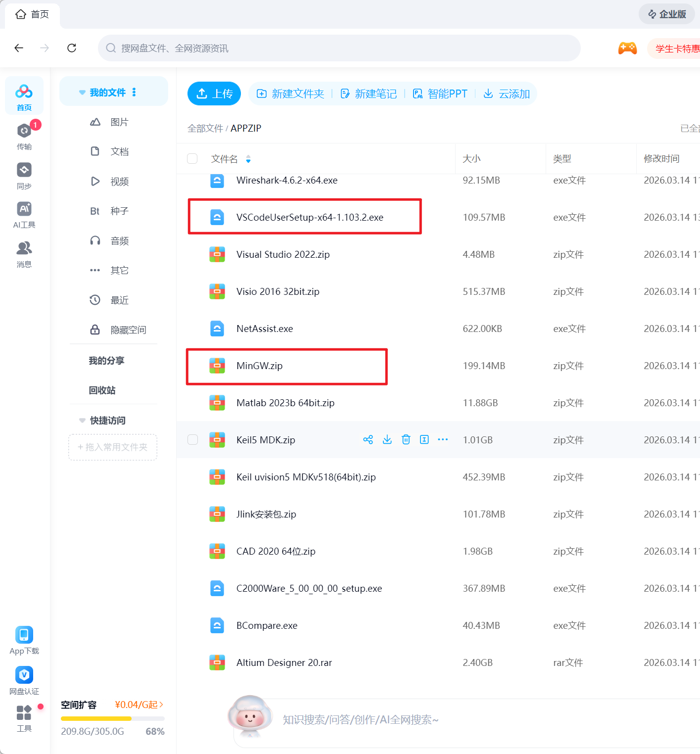Screen dimensions: 700x754
Task: Open 回收站 recycle bin
Action: [x=102, y=390]
